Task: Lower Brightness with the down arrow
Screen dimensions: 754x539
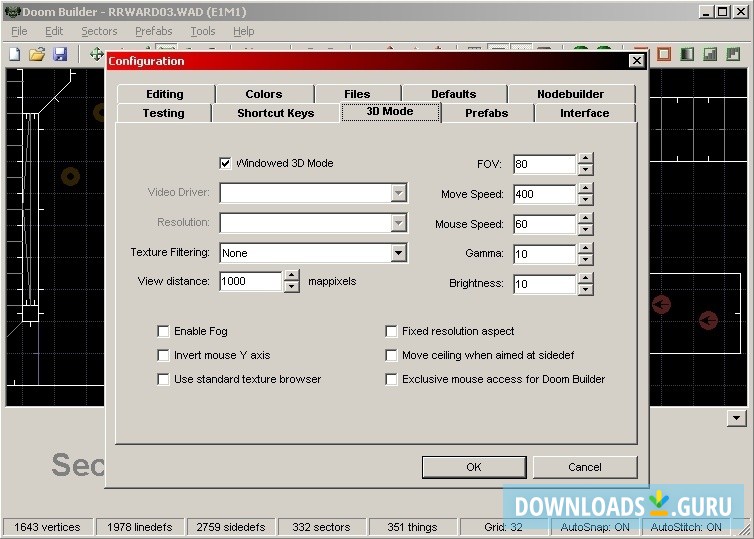Action: [x=585, y=289]
